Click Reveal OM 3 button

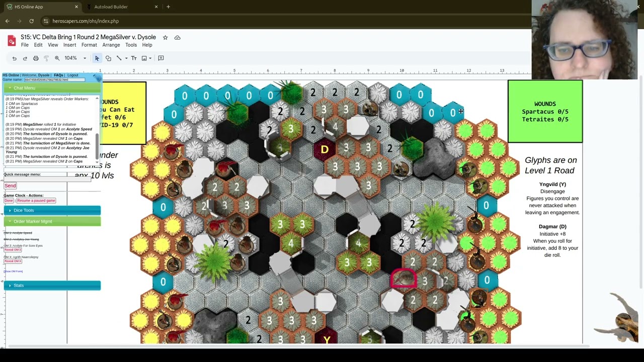[x=13, y=250]
